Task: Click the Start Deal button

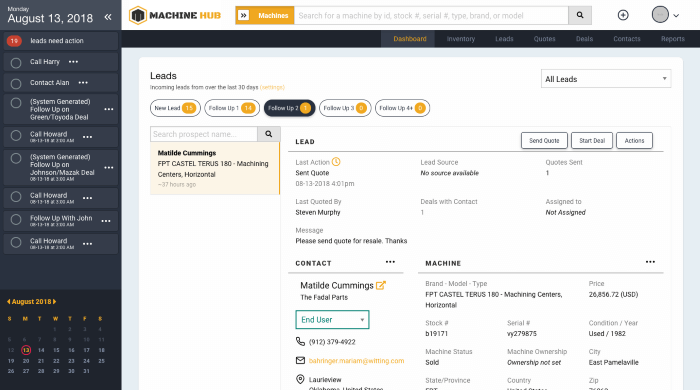Action: pyautogui.click(x=592, y=141)
